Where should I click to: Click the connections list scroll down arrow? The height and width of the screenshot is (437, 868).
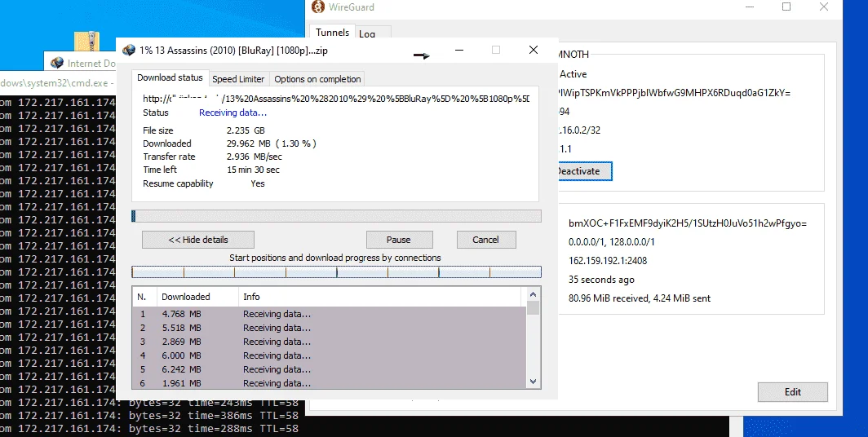pyautogui.click(x=533, y=381)
